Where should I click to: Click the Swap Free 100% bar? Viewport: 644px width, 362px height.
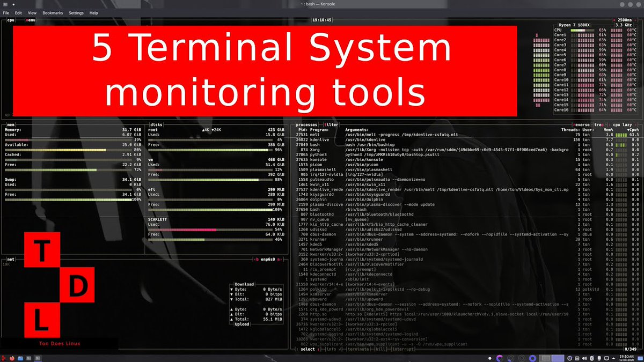pyautogui.click(x=68, y=200)
